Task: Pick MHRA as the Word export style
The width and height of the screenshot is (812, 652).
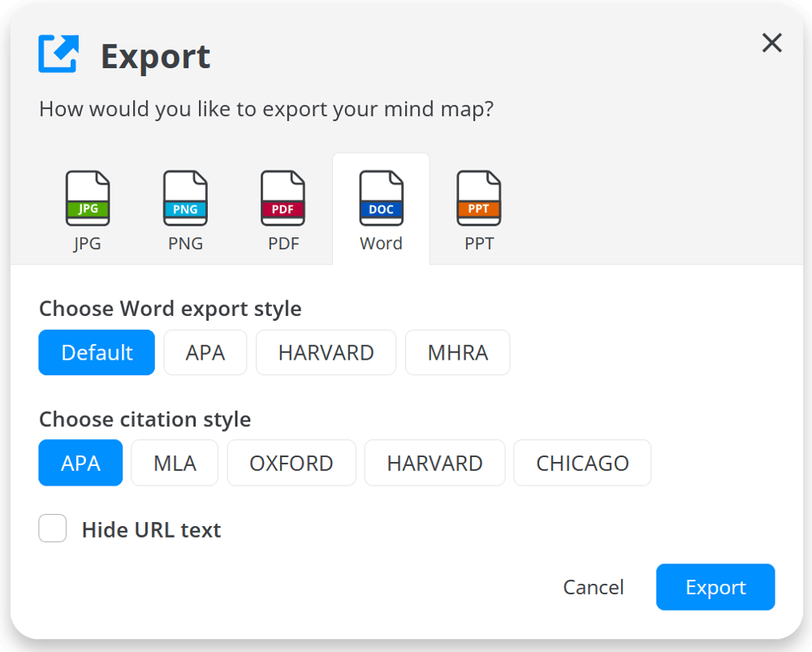Action: [x=457, y=352]
